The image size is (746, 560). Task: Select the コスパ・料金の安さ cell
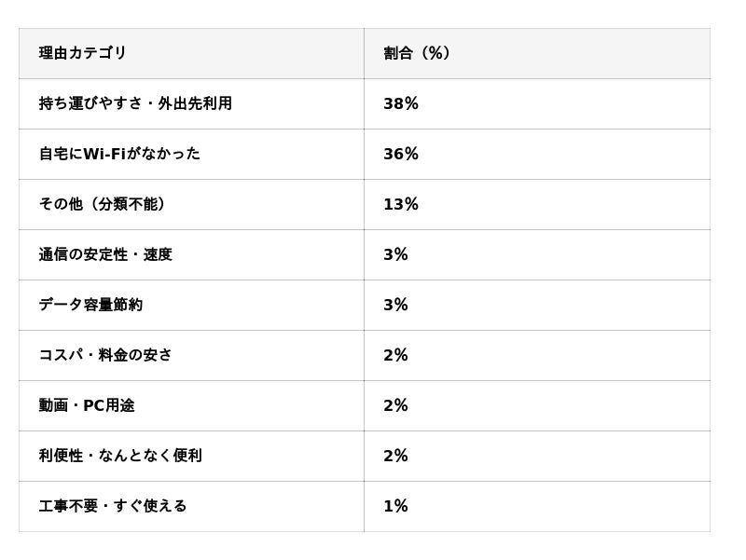pyautogui.click(x=105, y=355)
